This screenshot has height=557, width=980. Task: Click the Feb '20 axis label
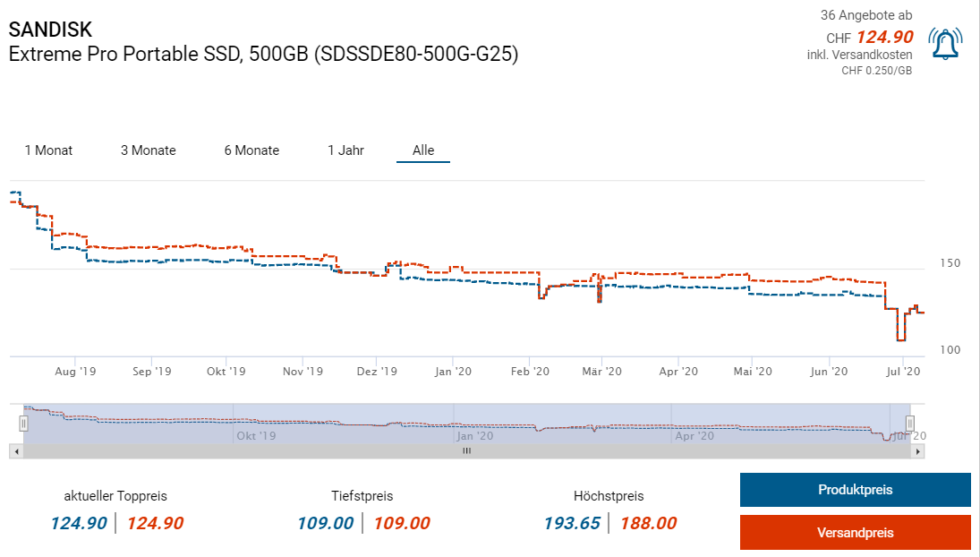(x=530, y=372)
